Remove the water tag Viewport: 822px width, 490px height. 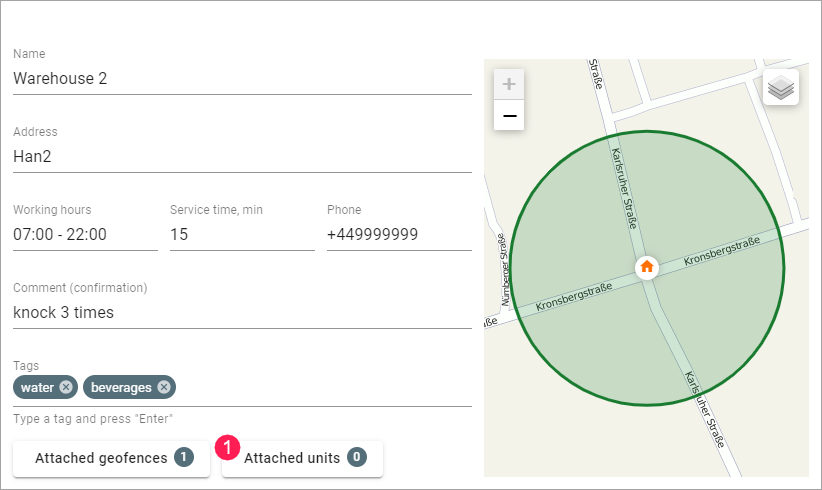pos(66,387)
